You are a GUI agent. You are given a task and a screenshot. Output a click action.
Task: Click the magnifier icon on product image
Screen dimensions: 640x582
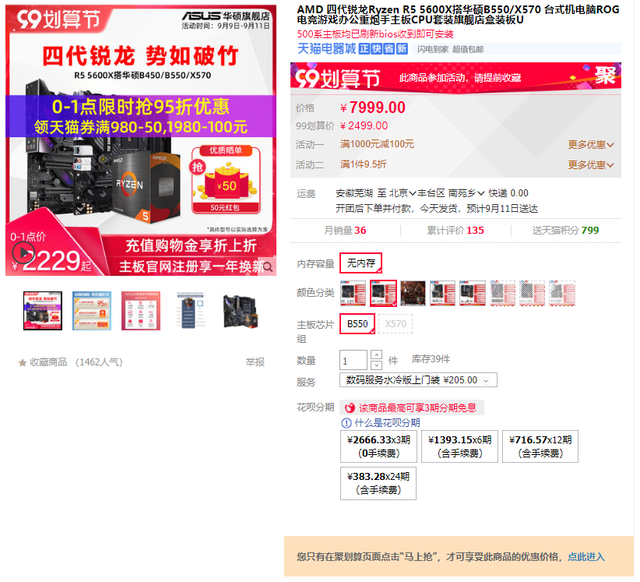click(x=268, y=267)
